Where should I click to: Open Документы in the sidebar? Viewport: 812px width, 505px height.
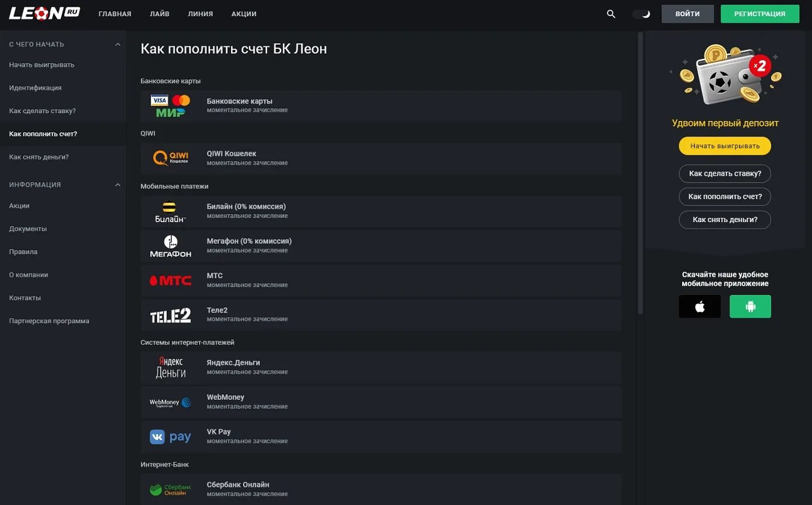(x=28, y=229)
